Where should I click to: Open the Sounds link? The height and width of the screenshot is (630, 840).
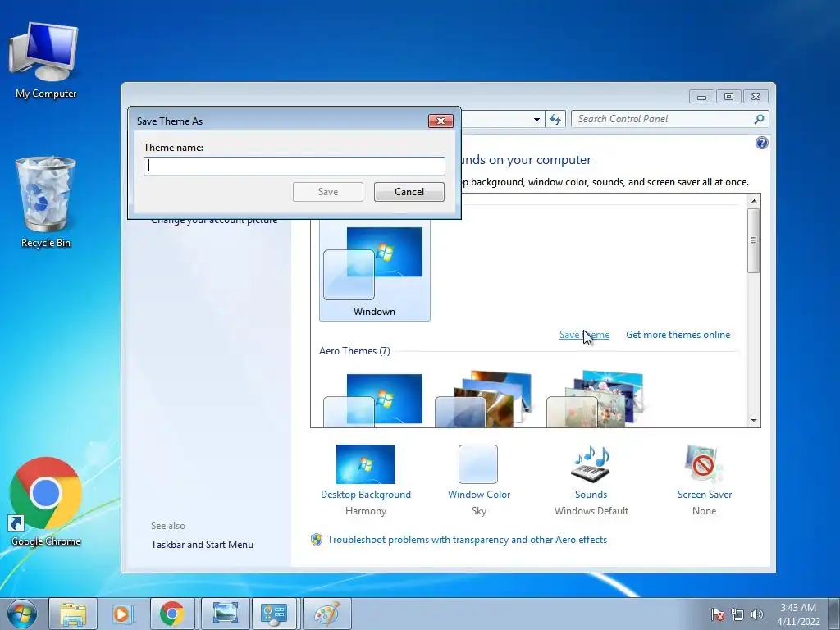pos(591,495)
